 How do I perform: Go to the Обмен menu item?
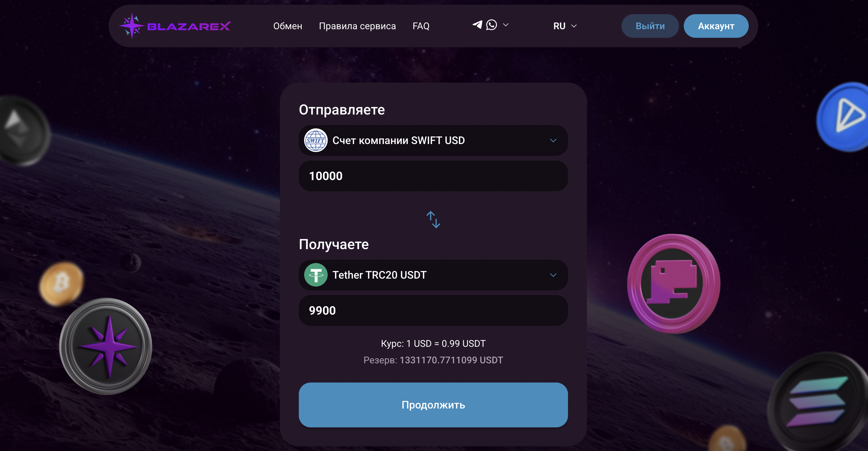[288, 26]
